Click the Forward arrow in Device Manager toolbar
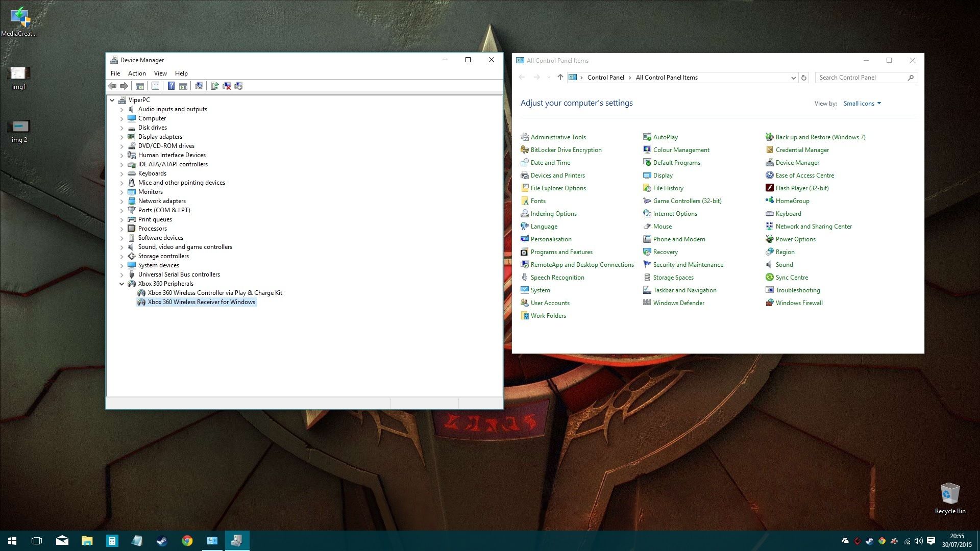 124,86
